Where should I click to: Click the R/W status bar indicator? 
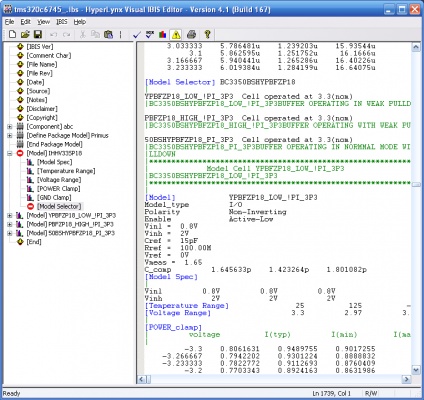tap(371, 394)
